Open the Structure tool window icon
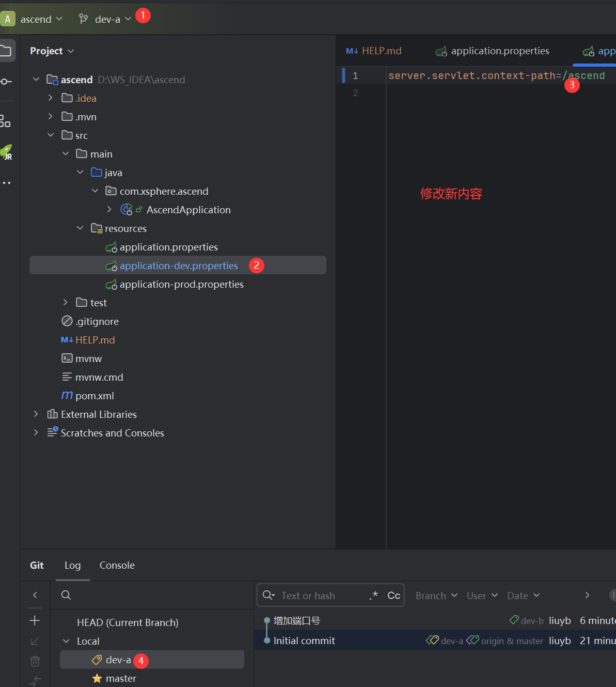Screen dimensions: 616x687 [6, 121]
